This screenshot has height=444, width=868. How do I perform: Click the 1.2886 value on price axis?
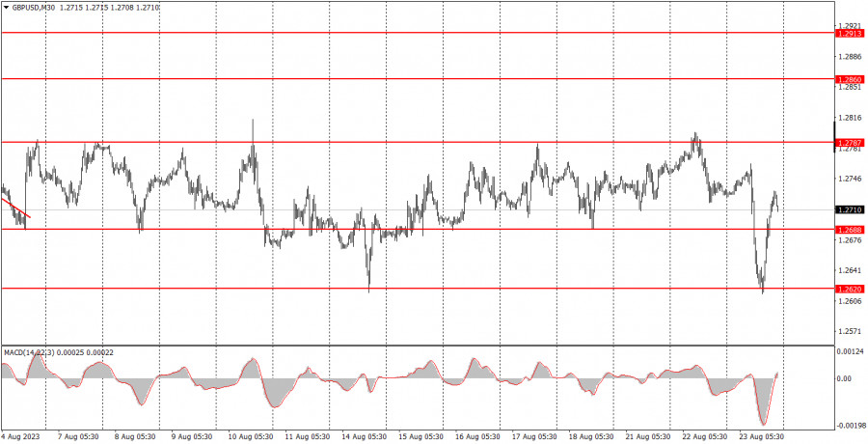(x=851, y=57)
